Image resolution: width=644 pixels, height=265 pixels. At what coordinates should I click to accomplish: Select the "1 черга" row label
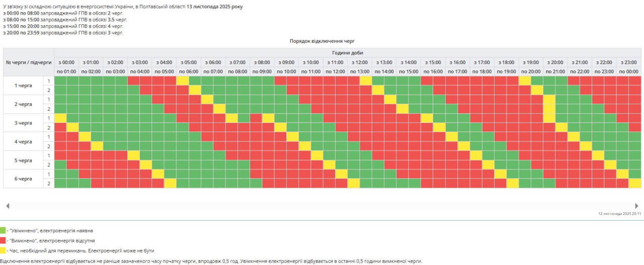23,85
